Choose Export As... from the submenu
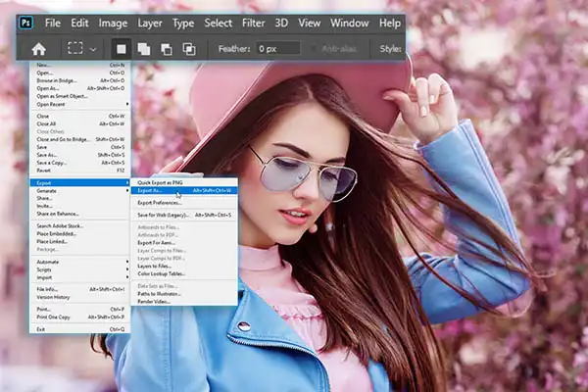This screenshot has width=588, height=392. pos(152,191)
